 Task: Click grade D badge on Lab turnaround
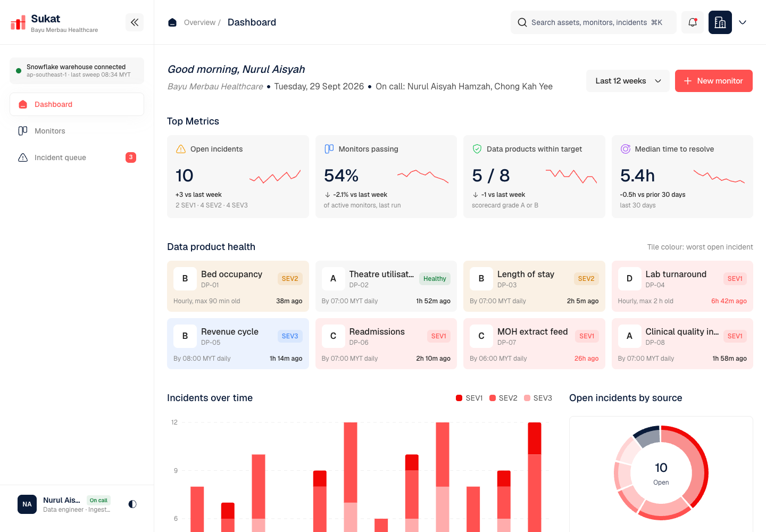629,278
